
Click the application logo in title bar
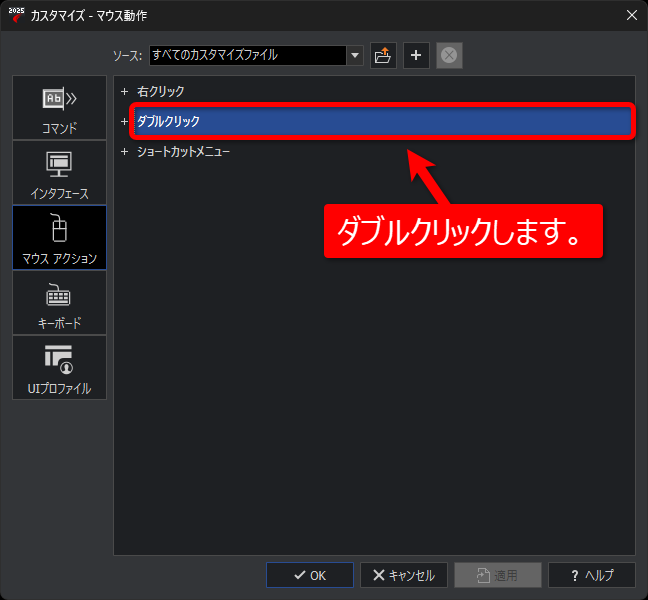[16, 15]
